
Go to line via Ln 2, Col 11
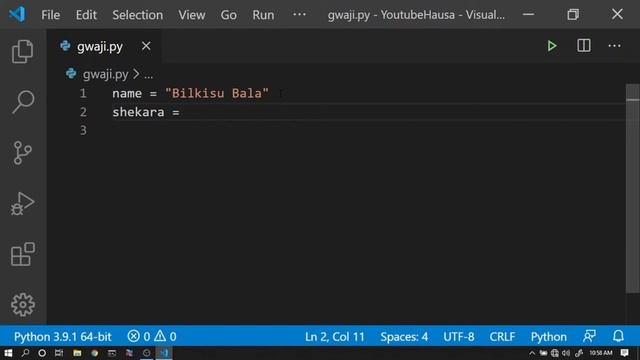tap(334, 337)
